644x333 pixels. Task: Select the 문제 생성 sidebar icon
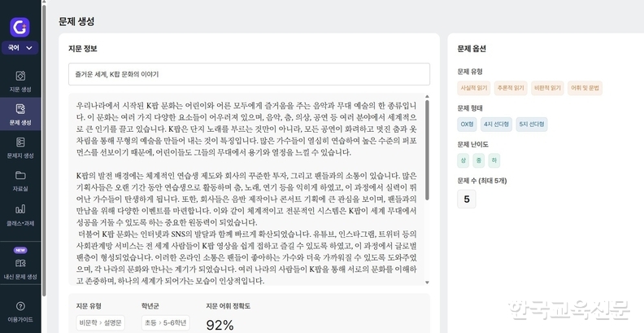[20, 113]
